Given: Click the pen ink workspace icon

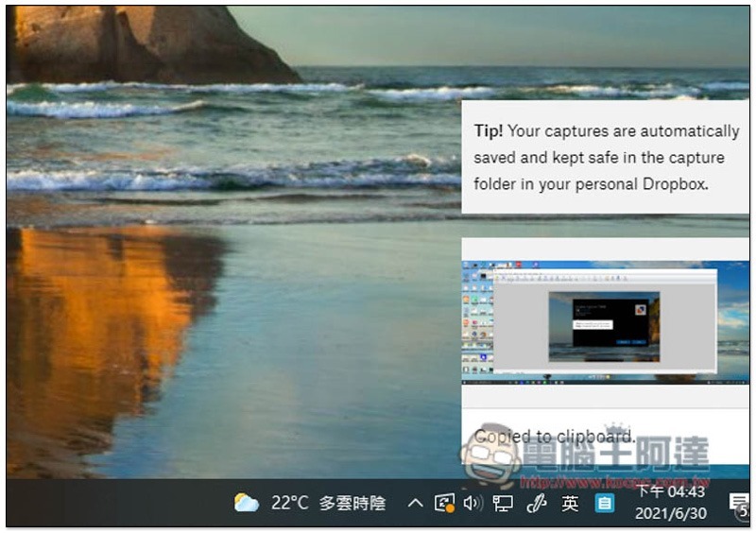Looking at the screenshot, I should 536,503.
